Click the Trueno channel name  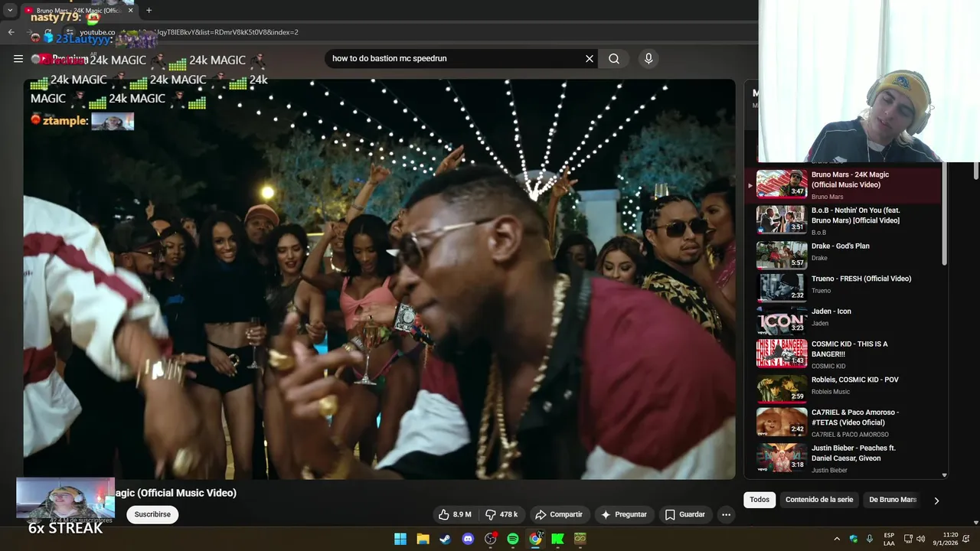pyautogui.click(x=821, y=291)
